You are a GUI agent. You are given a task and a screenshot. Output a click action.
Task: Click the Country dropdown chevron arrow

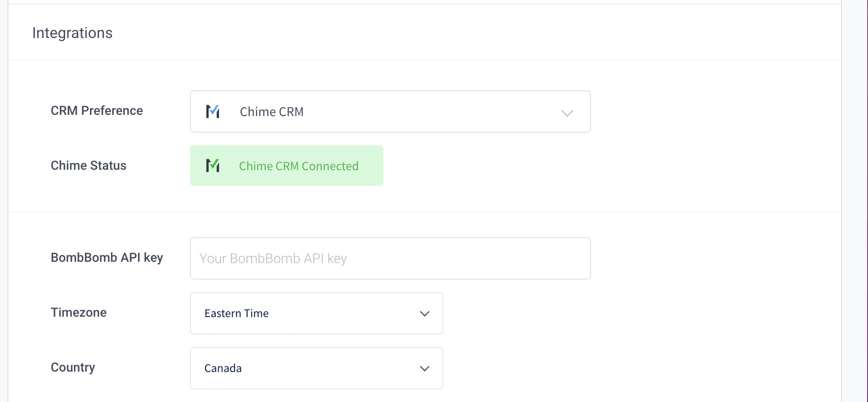pyautogui.click(x=425, y=368)
